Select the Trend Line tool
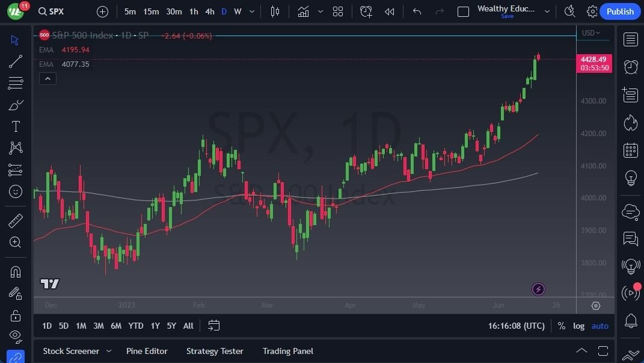This screenshot has height=363, width=644. tap(16, 60)
